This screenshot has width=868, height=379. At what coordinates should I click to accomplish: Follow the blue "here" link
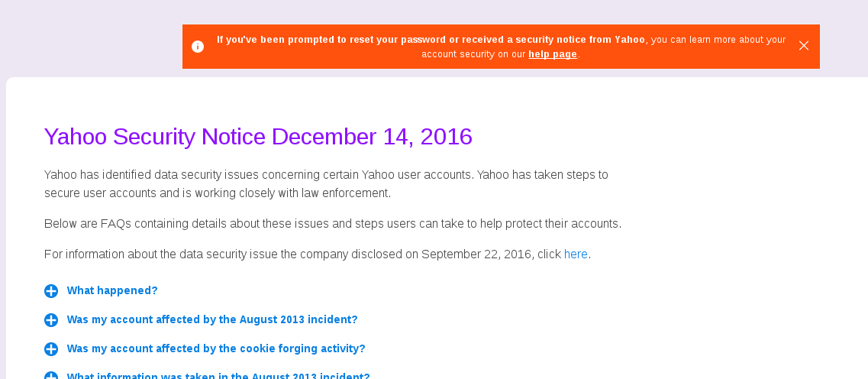(576, 254)
